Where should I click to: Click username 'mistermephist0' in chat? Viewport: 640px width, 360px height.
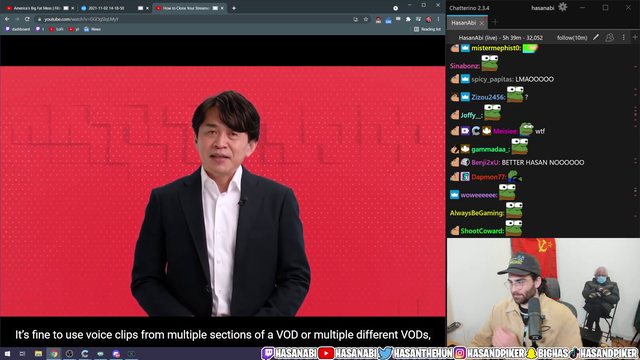tap(496, 48)
